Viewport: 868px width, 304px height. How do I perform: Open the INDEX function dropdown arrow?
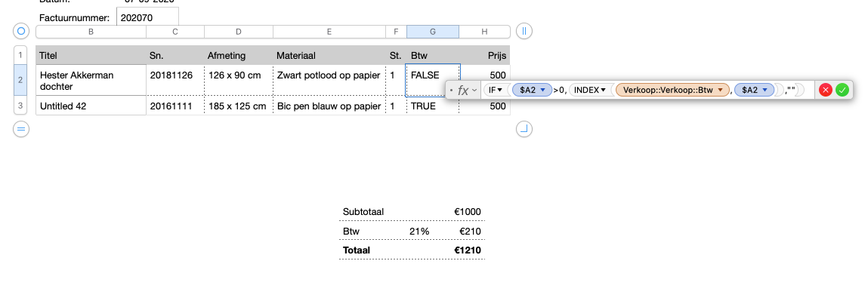pyautogui.click(x=603, y=90)
